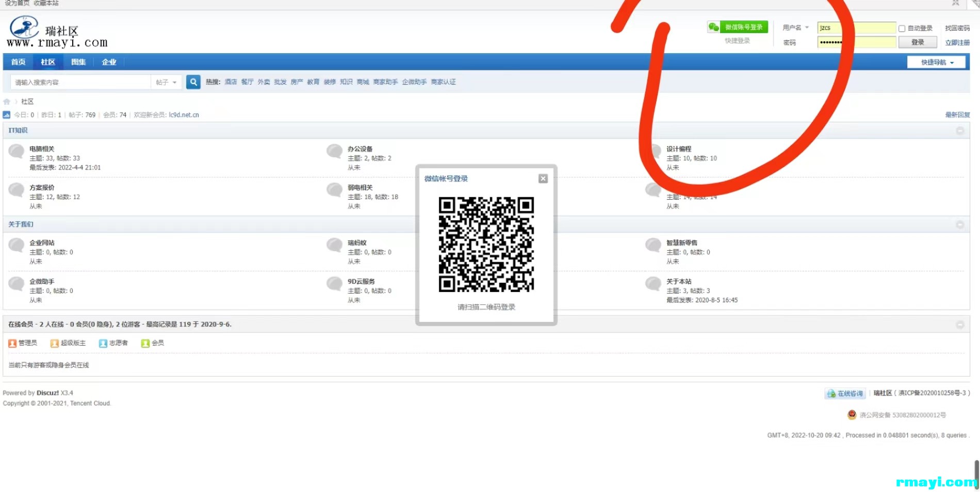Click hot search term 餐厅
This screenshot has width=980, height=492.
point(247,82)
